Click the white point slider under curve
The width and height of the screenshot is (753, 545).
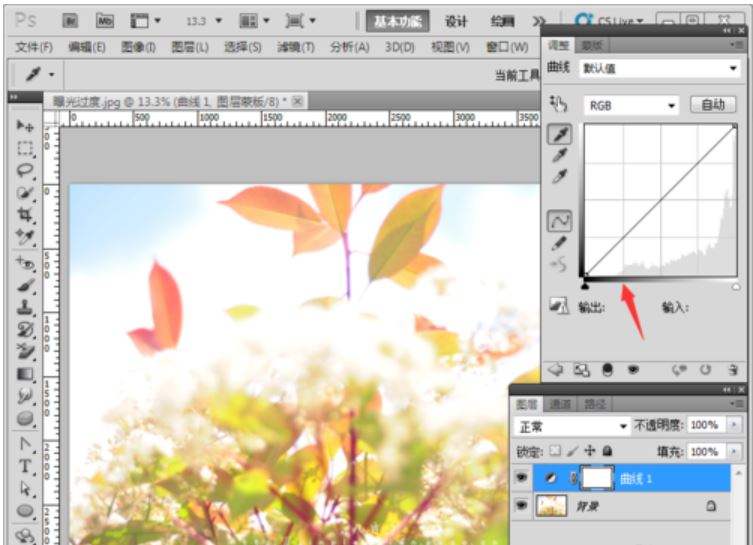coord(736,287)
